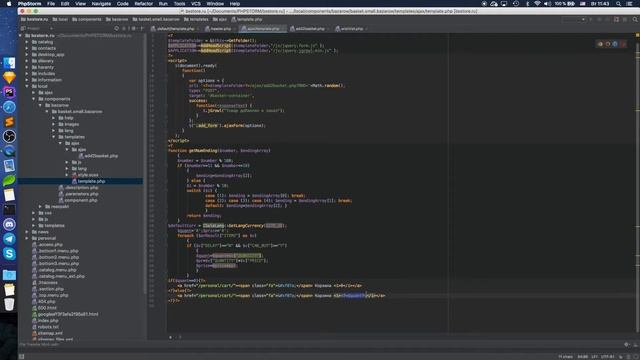Expand the images folder
Screen dimensions: 640x360
tap(54, 124)
